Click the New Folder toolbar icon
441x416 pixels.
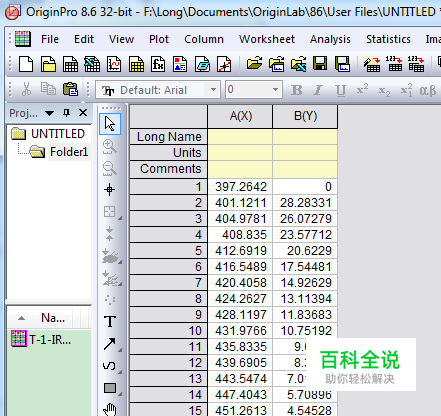click(48, 64)
